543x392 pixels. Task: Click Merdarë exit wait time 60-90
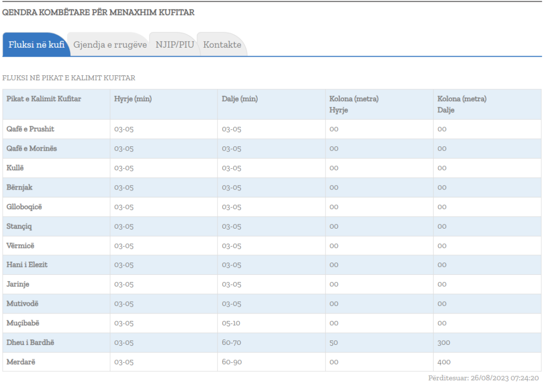[x=231, y=362]
